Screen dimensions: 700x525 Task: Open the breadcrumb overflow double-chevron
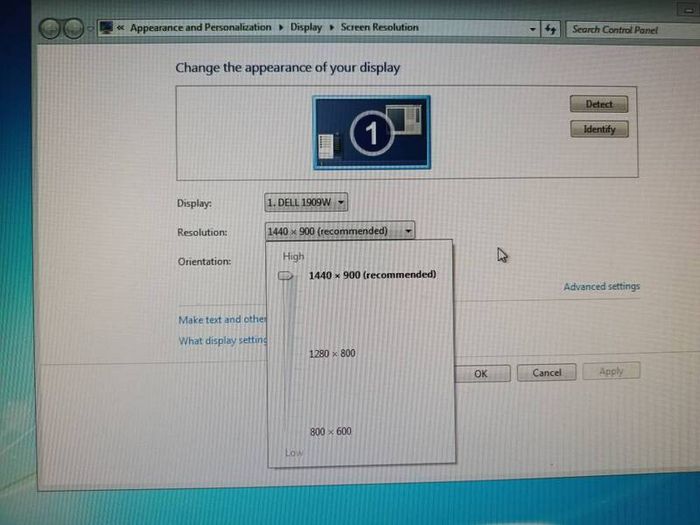[x=121, y=28]
